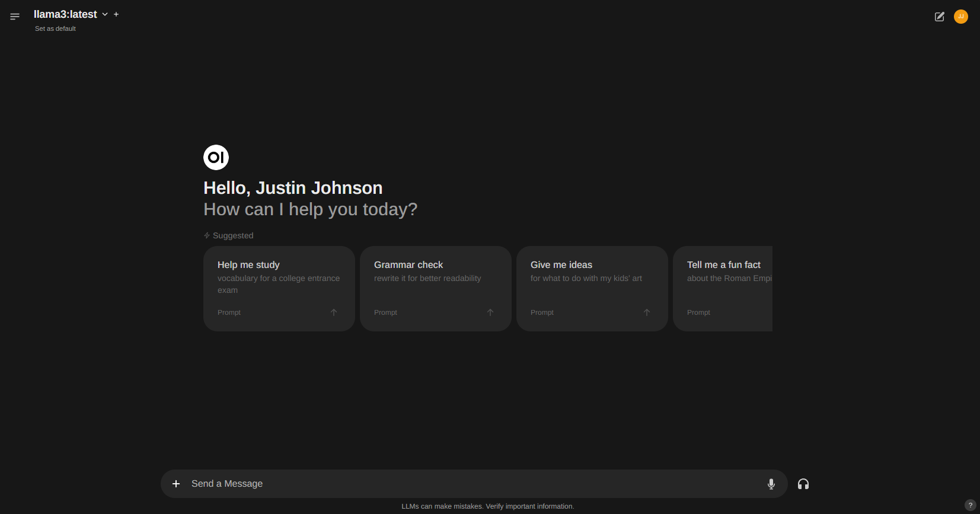Select the Give me ideas suggestion card

592,289
